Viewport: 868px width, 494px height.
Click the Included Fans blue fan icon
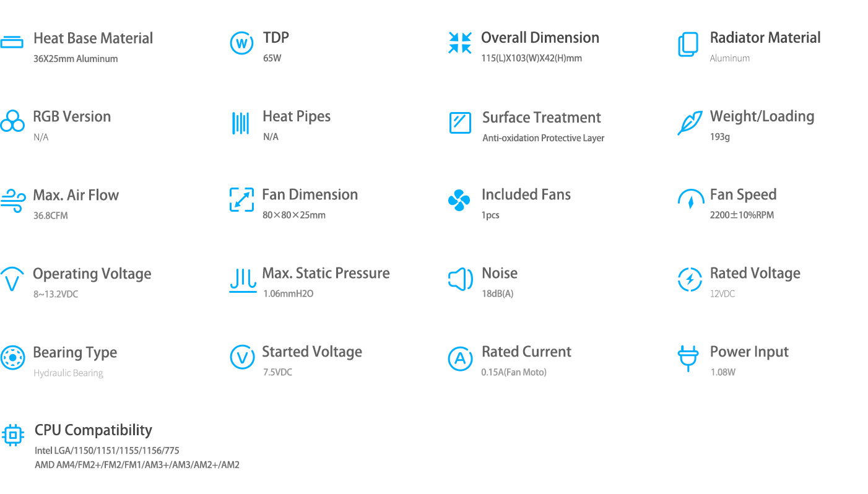[459, 201]
